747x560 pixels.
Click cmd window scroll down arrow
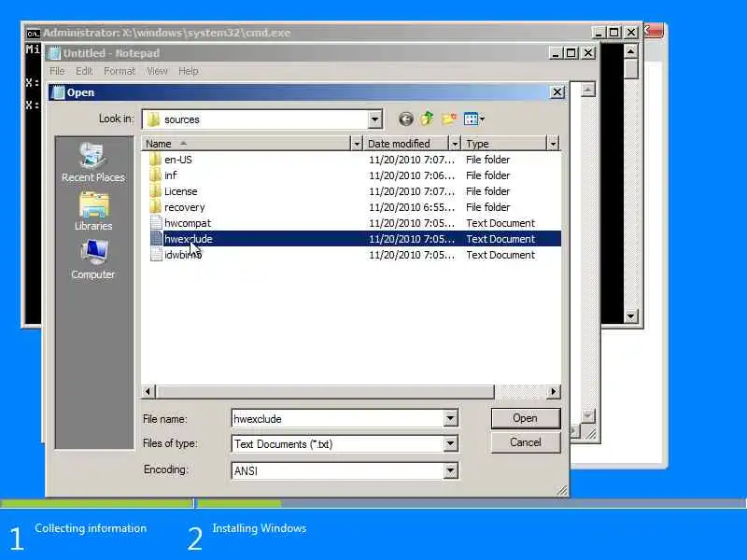pyautogui.click(x=631, y=315)
